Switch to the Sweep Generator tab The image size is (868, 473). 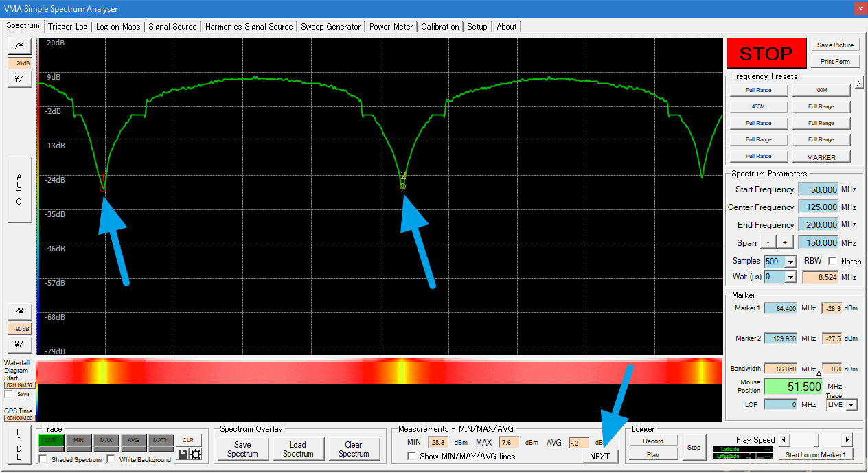(331, 27)
